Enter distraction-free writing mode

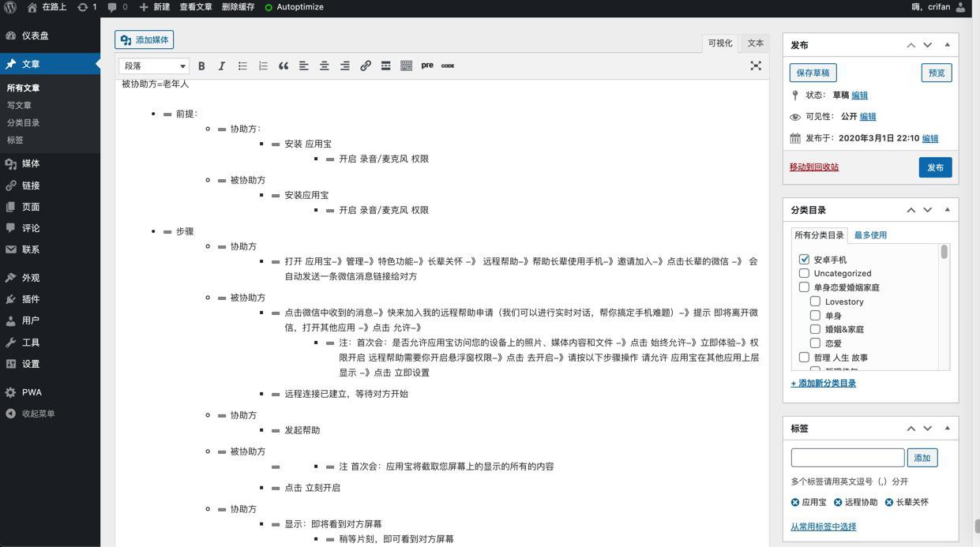(756, 66)
